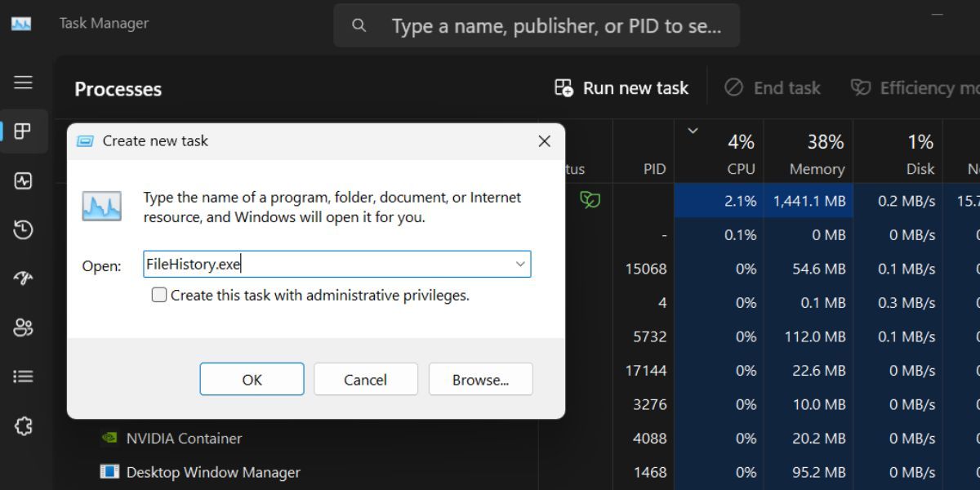Open the hamburger navigation menu

24,82
